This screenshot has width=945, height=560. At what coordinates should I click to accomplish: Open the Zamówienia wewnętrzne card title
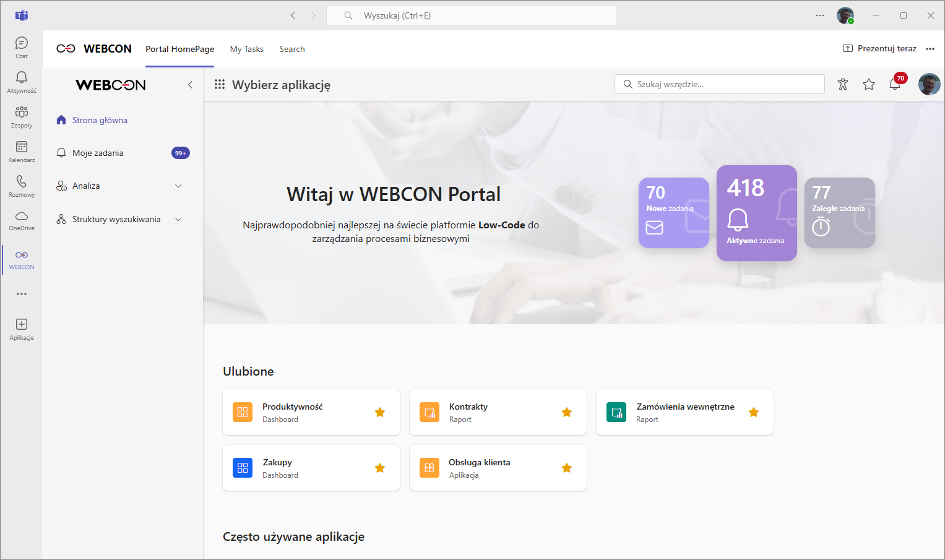[685, 407]
